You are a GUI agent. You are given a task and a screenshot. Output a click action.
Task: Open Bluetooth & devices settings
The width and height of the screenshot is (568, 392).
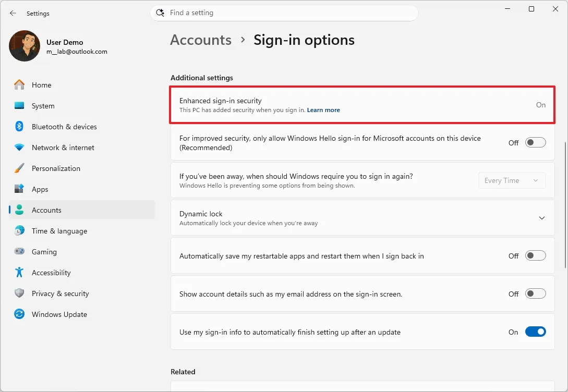[82, 127]
